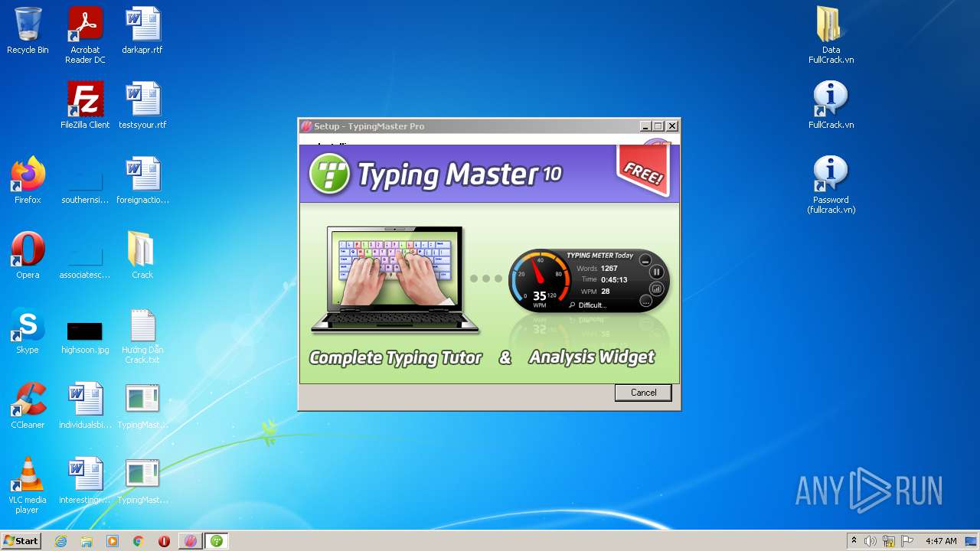Select the foreignactio... document icon
Screen dimensions: 980x551
142,181
